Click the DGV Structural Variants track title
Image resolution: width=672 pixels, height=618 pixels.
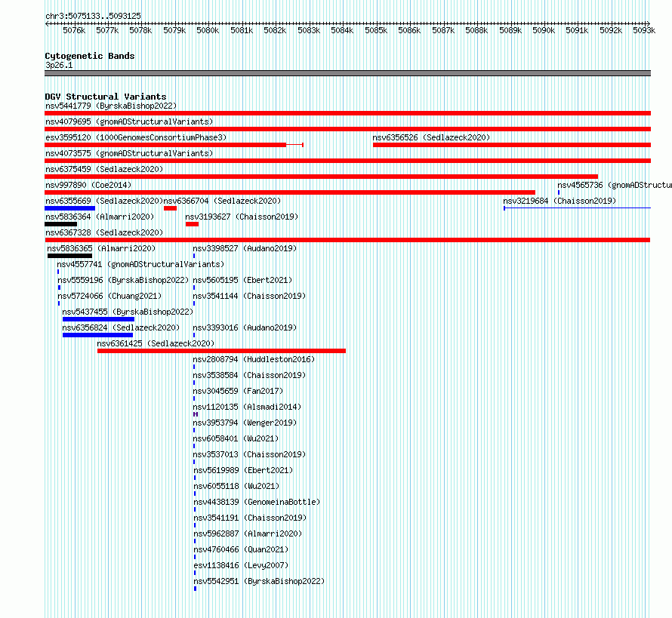(106, 97)
